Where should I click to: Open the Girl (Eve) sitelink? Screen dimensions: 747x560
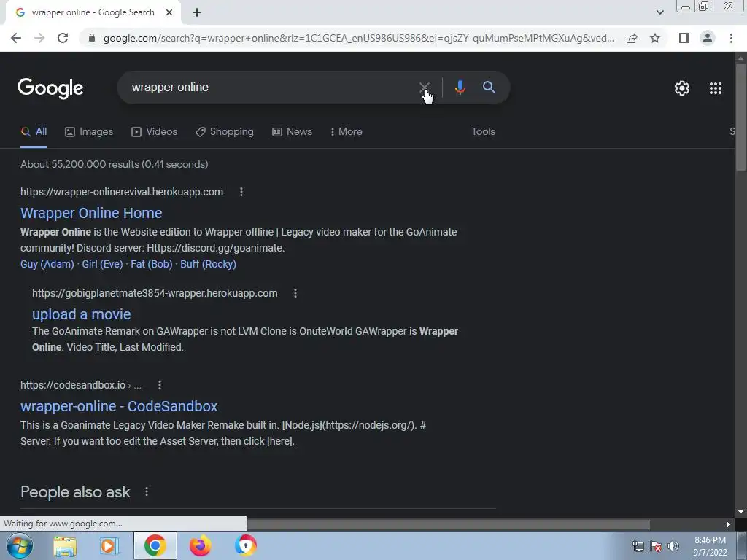102,264
